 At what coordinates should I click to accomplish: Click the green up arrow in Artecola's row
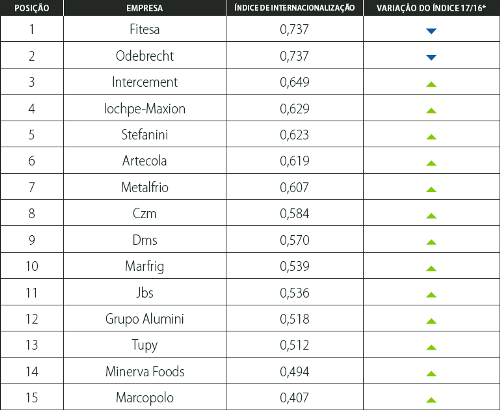pyautogui.click(x=431, y=163)
